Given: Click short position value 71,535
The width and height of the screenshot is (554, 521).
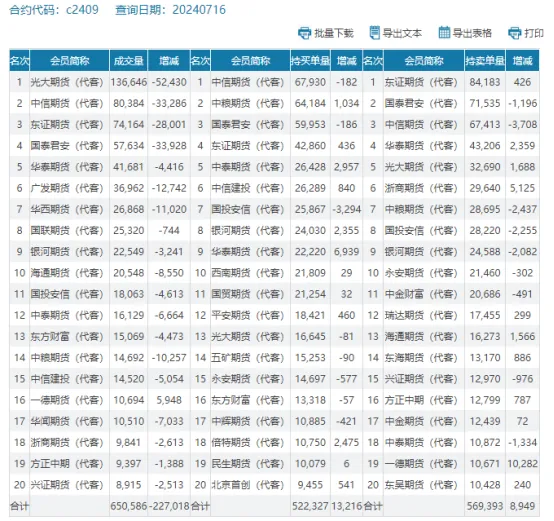Looking at the screenshot, I should click(x=485, y=103).
